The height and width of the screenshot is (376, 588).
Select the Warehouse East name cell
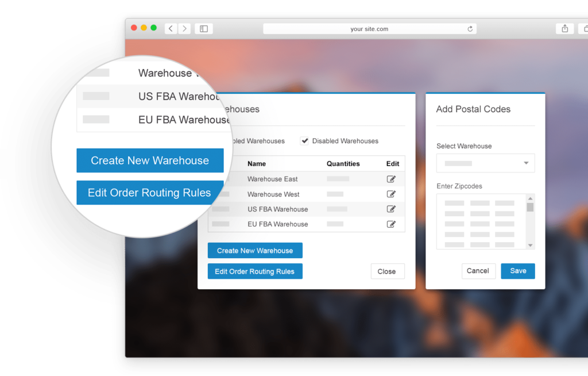(273, 179)
